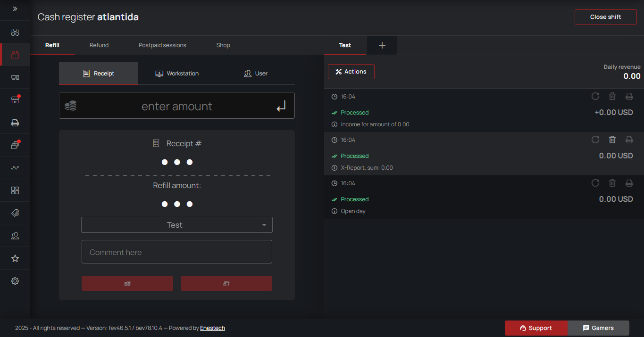
Task: Open the Test payment dropdown
Action: [177, 225]
